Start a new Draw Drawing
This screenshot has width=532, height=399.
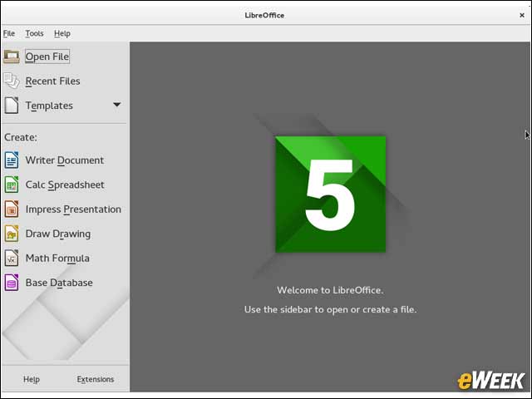[58, 234]
